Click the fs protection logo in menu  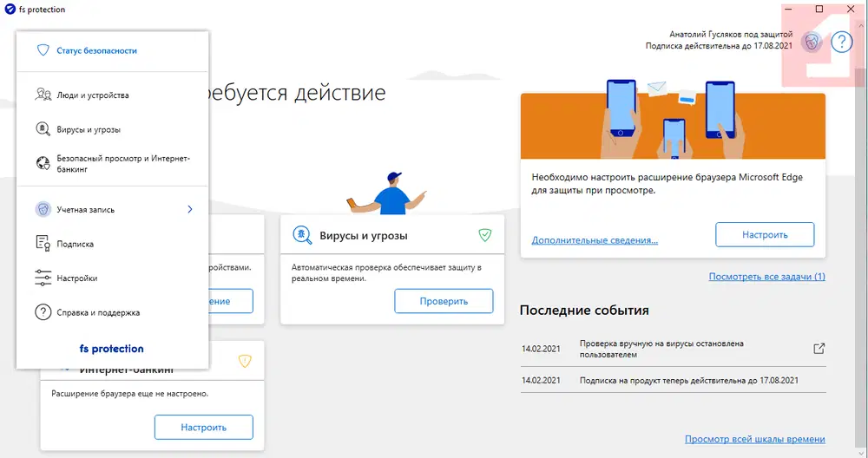tap(111, 349)
